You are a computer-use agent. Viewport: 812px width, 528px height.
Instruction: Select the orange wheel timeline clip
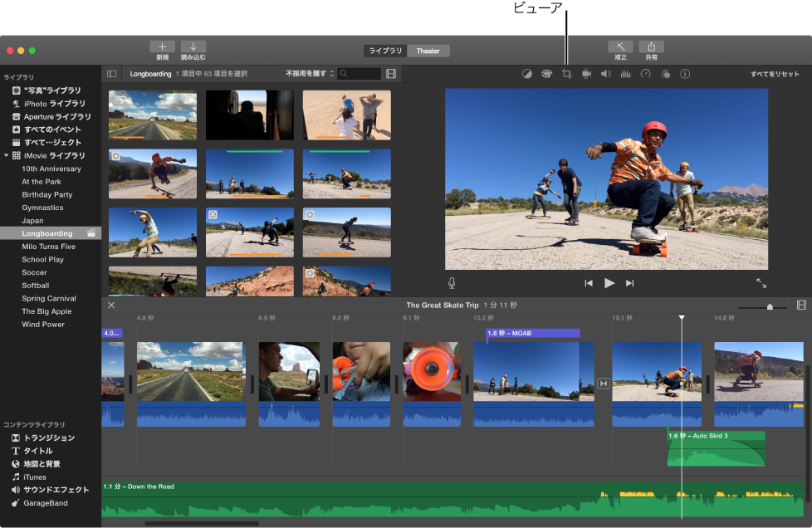coord(432,384)
